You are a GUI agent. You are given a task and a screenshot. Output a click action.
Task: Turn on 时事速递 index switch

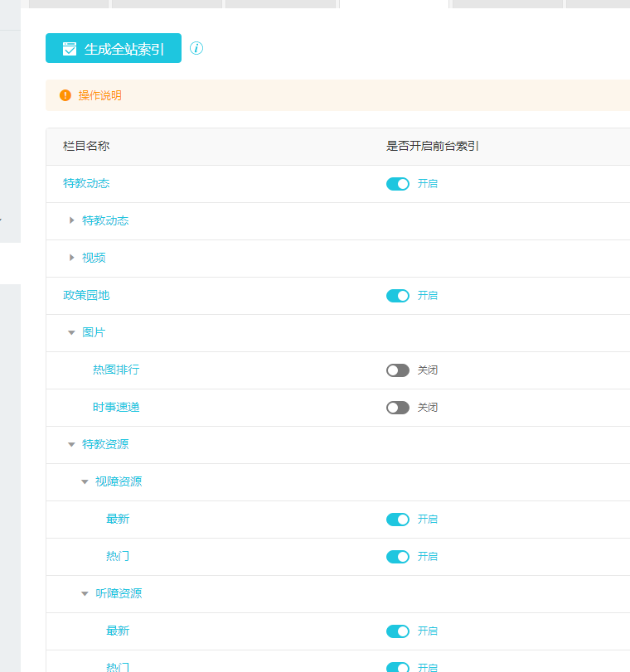pos(398,408)
